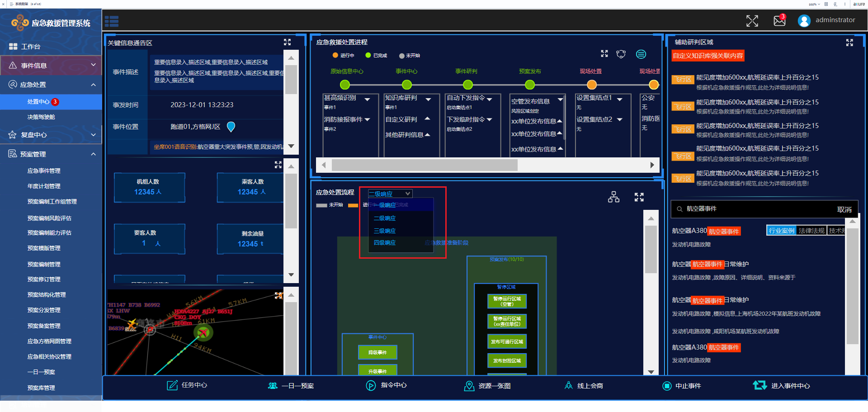Click the 事件研判 progress node
The height and width of the screenshot is (412, 868).
pyautogui.click(x=468, y=85)
